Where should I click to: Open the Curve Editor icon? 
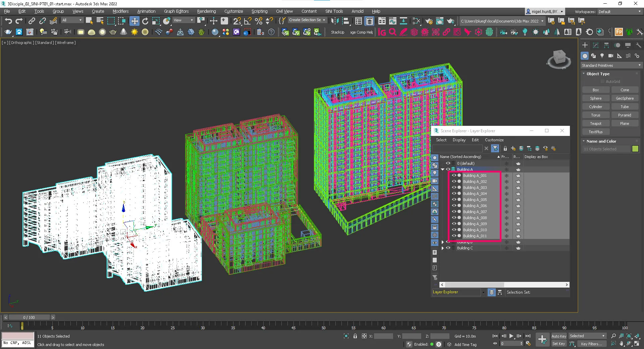393,21
